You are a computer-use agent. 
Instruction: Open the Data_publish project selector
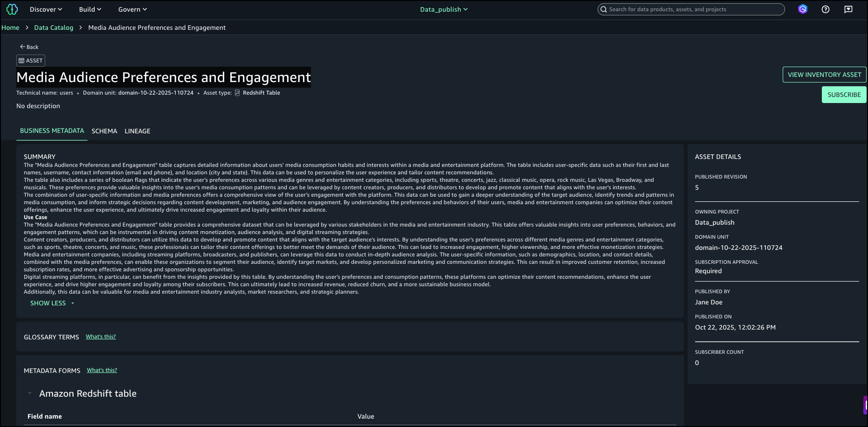click(444, 9)
